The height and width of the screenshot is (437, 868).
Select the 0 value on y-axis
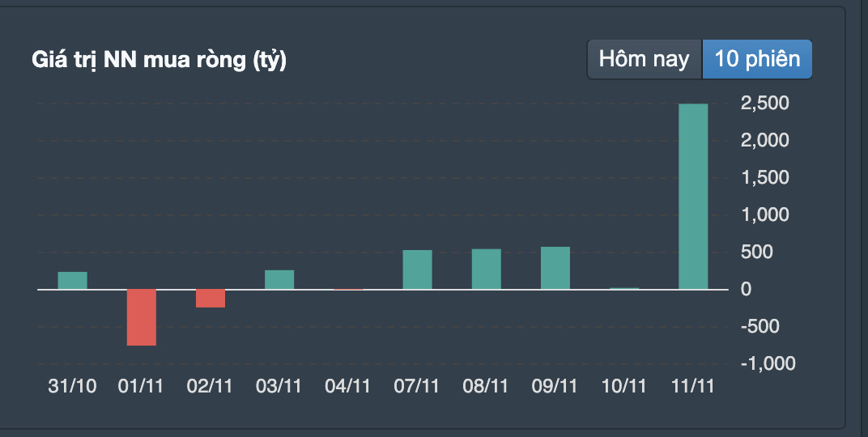click(x=746, y=289)
